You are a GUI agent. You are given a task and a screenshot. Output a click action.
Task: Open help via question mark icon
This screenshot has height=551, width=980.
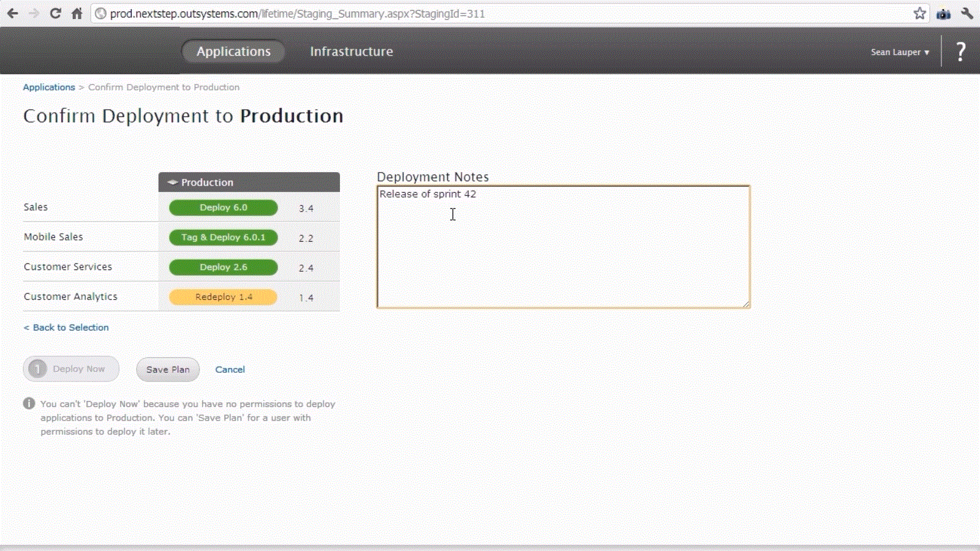point(960,51)
